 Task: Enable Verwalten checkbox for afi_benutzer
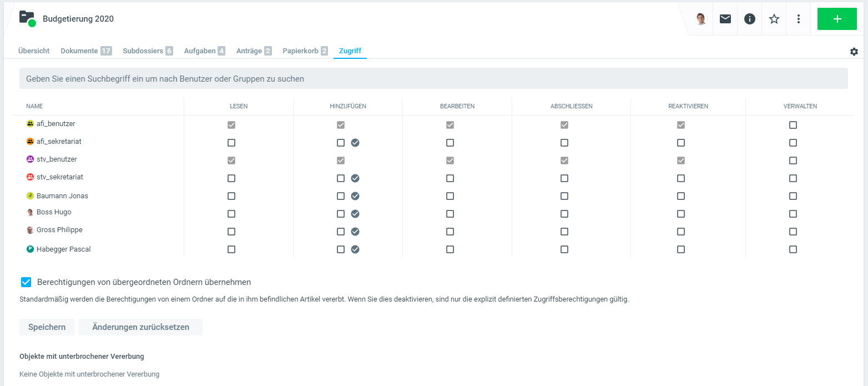[793, 125]
